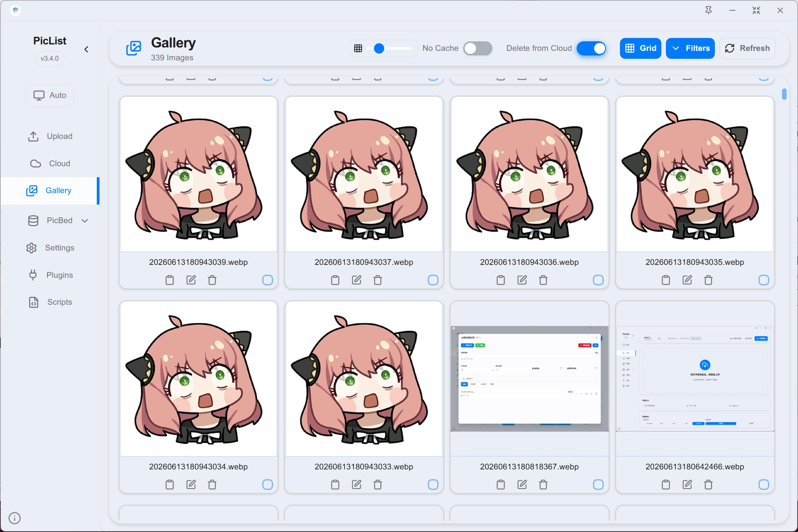Copy link for 20260613180943033.webp
The height and width of the screenshot is (532, 798).
(x=335, y=485)
